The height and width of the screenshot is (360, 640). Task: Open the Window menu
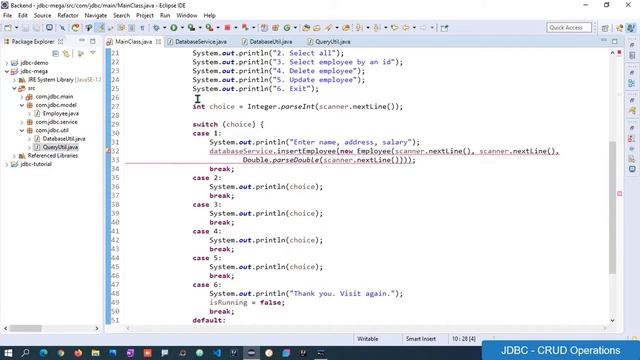(187, 16)
